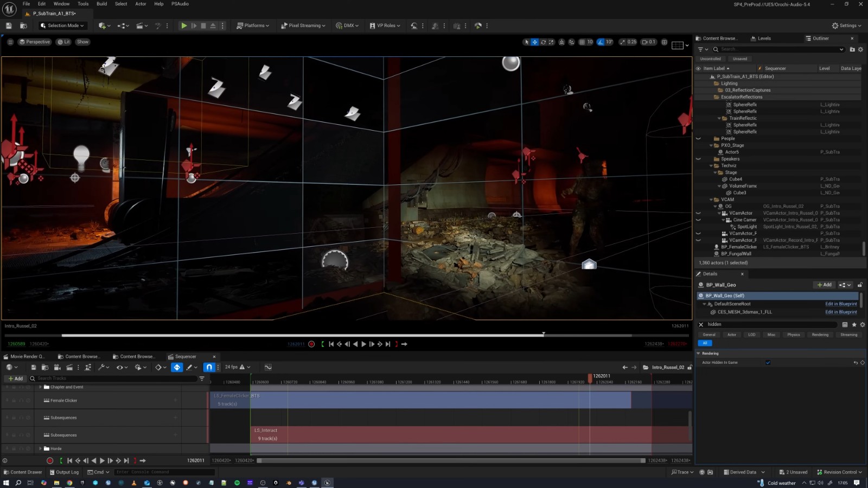This screenshot has height=488, width=868.
Task: Open 24 fps frame rate dropdown
Action: point(238,367)
